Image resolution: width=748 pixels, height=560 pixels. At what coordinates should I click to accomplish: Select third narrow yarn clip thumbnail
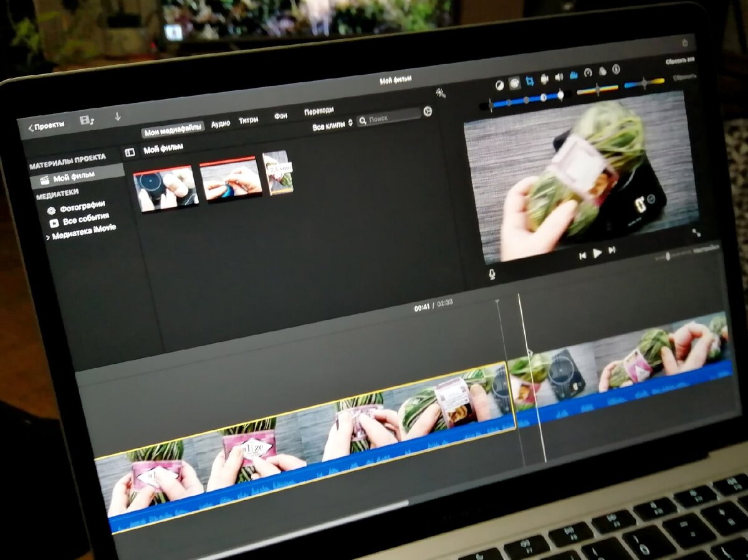click(x=278, y=172)
